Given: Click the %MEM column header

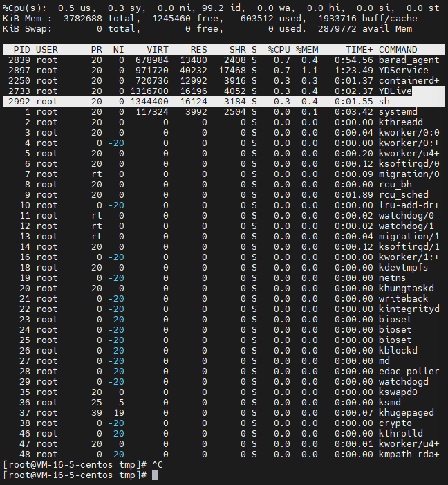Looking at the screenshot, I should (x=307, y=50).
